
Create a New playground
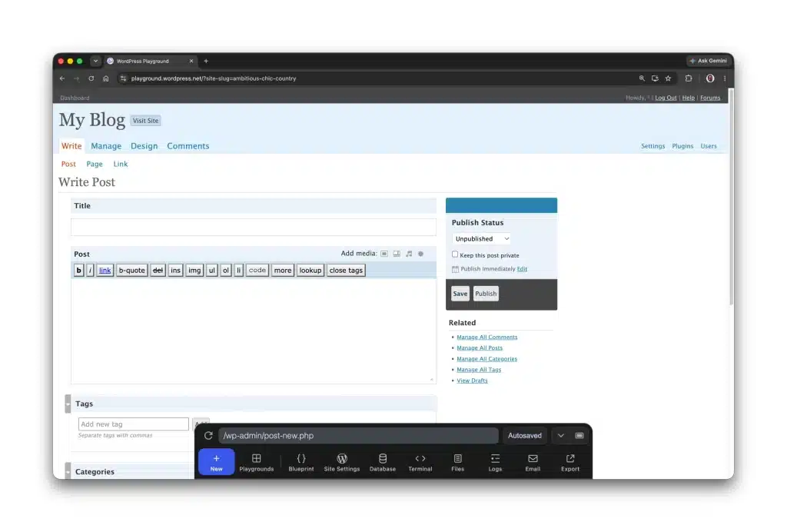tap(216, 462)
